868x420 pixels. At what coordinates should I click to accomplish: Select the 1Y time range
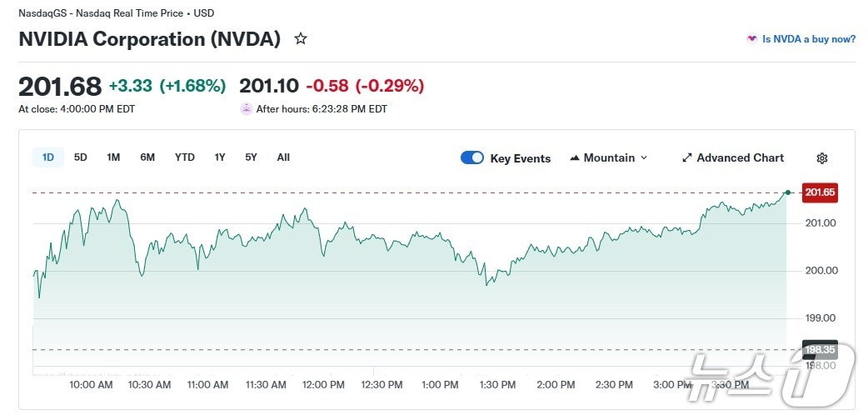point(220,157)
